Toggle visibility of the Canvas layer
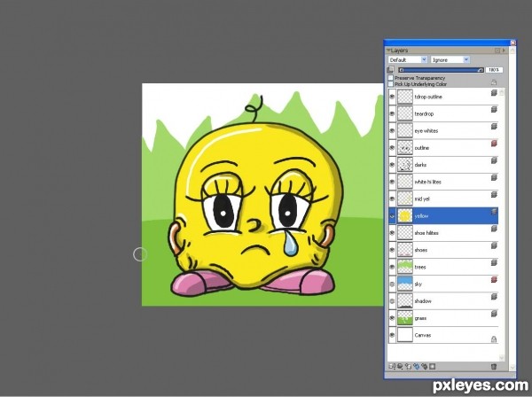Image resolution: width=532 pixels, height=397 pixels. 392,335
